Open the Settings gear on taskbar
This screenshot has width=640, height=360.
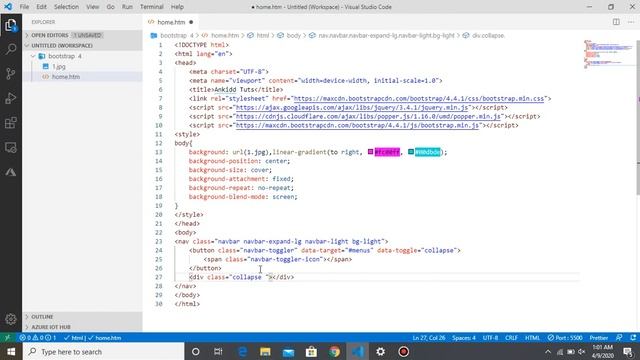click(x=380, y=351)
